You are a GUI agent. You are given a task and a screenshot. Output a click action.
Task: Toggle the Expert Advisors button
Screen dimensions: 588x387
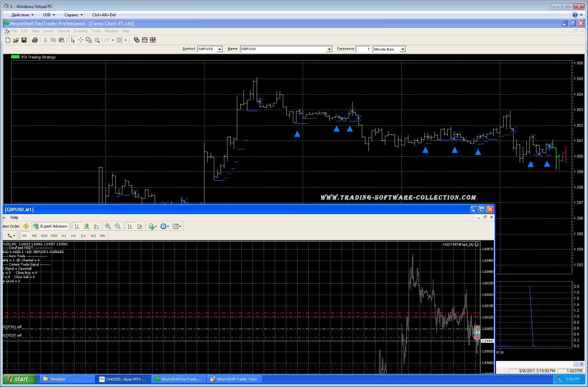50,226
